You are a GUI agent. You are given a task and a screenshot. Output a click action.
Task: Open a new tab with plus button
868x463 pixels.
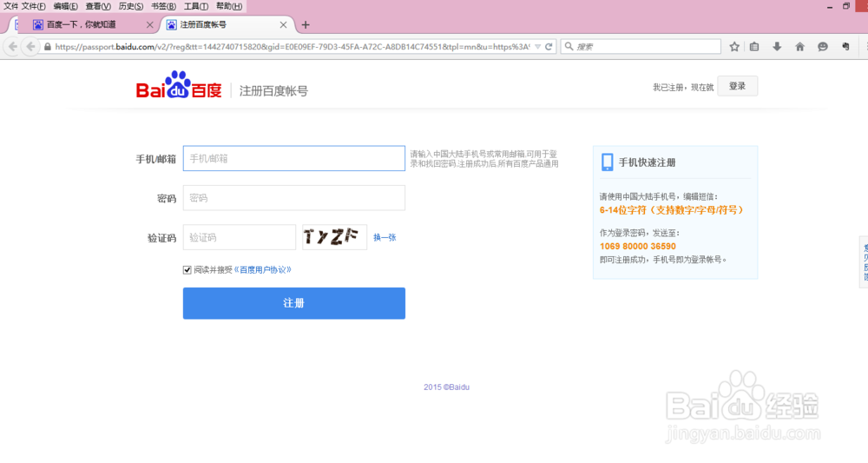(x=306, y=25)
